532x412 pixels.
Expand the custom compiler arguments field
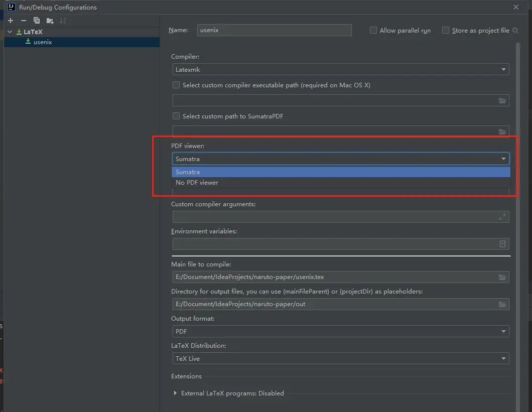click(502, 217)
